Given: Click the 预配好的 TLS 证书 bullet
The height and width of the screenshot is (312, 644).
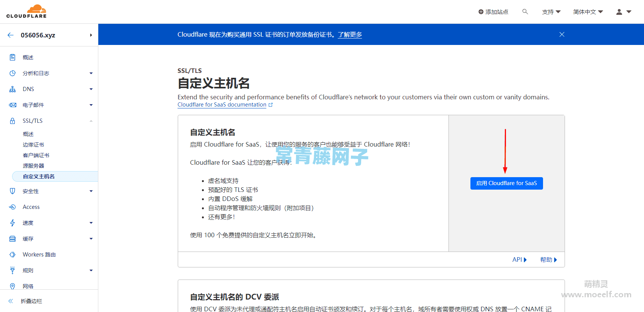Looking at the screenshot, I should pyautogui.click(x=233, y=190).
